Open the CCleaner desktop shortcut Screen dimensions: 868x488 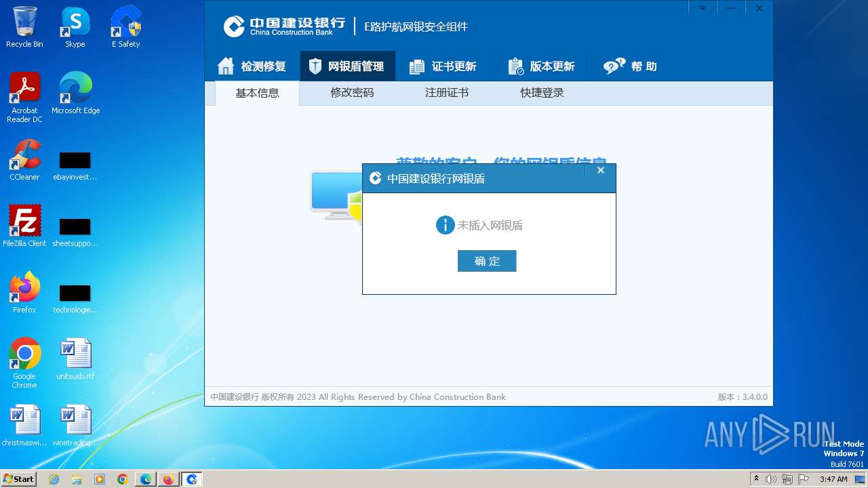tap(24, 160)
